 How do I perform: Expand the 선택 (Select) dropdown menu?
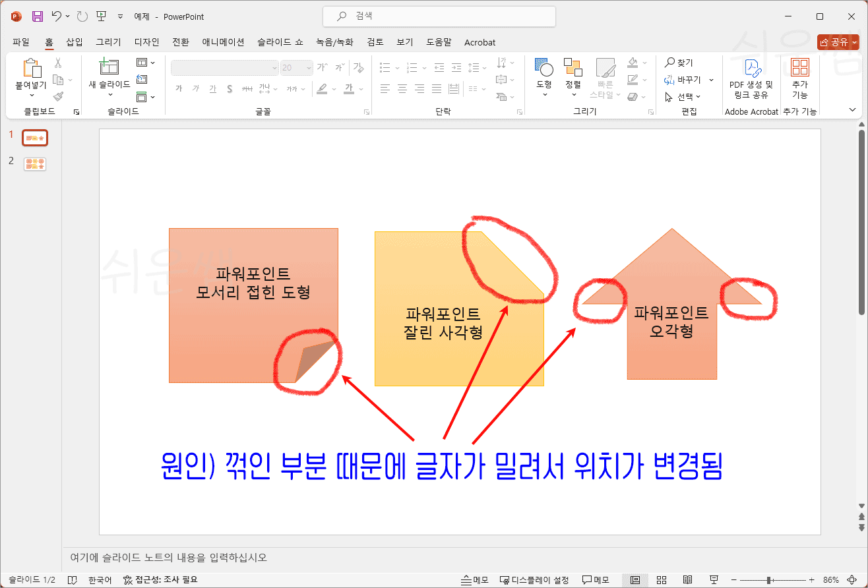[x=683, y=96]
